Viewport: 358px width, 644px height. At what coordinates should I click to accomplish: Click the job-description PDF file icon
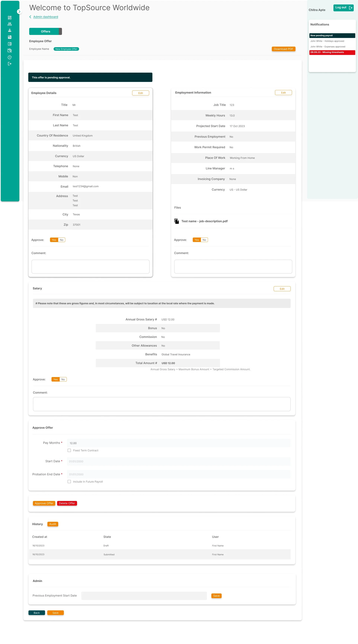[177, 221]
